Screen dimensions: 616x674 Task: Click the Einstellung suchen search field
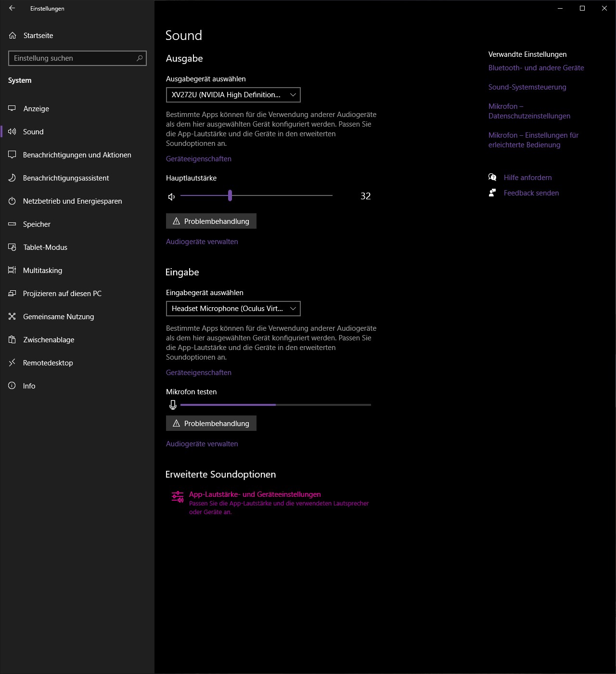72,58
